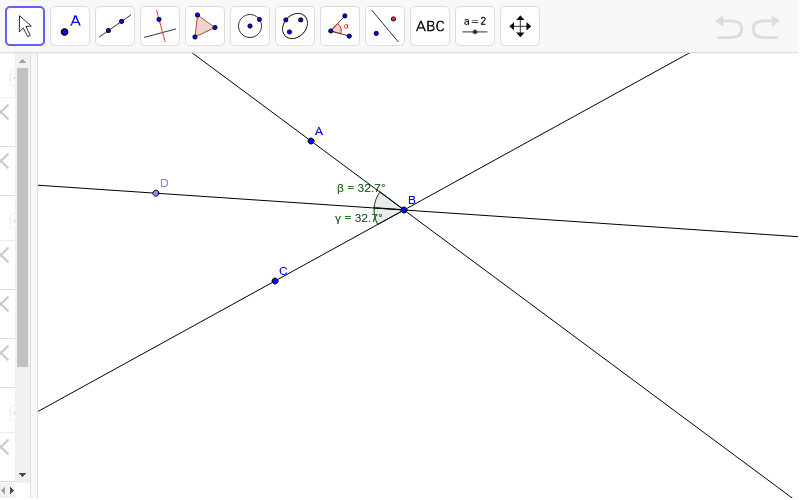
Task: Redo the last undone action
Action: point(766,27)
